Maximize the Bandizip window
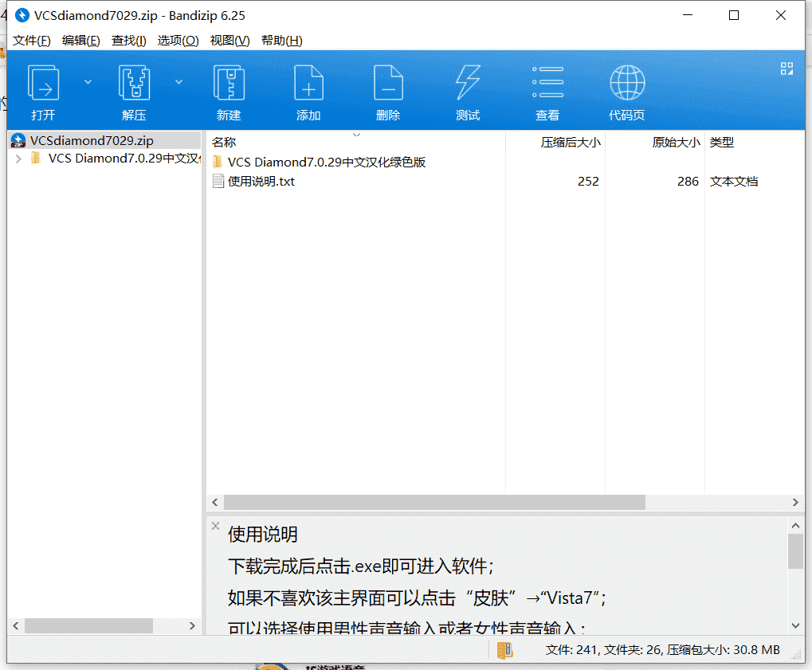 [x=734, y=15]
